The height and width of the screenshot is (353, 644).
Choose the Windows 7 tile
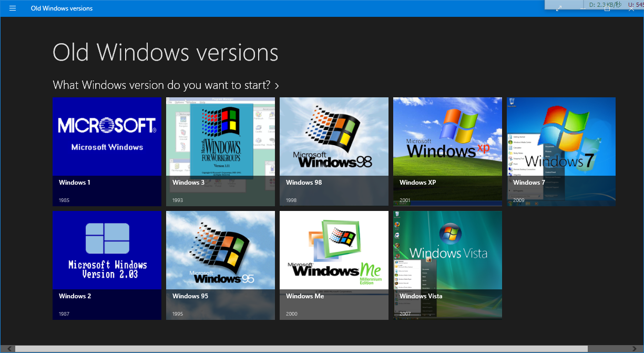[x=561, y=152]
